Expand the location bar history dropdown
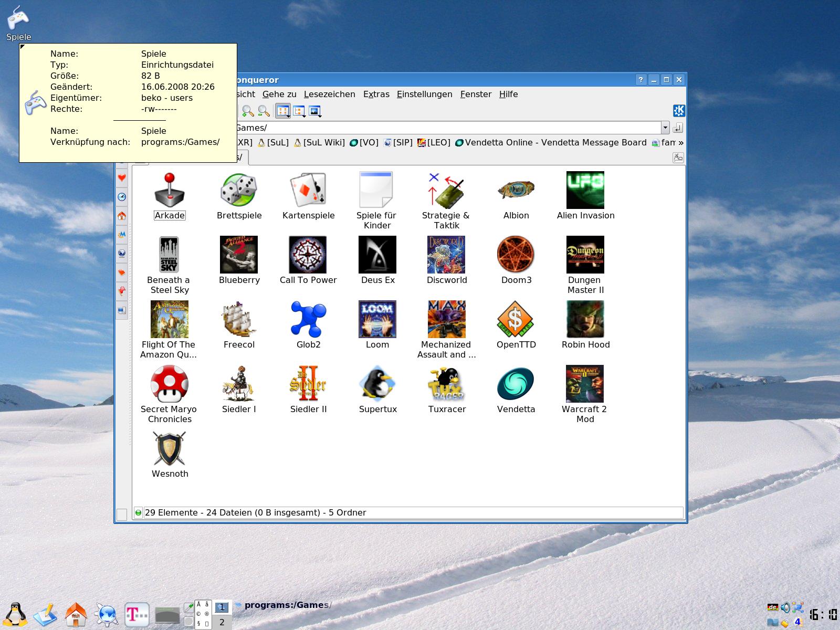 click(665, 128)
